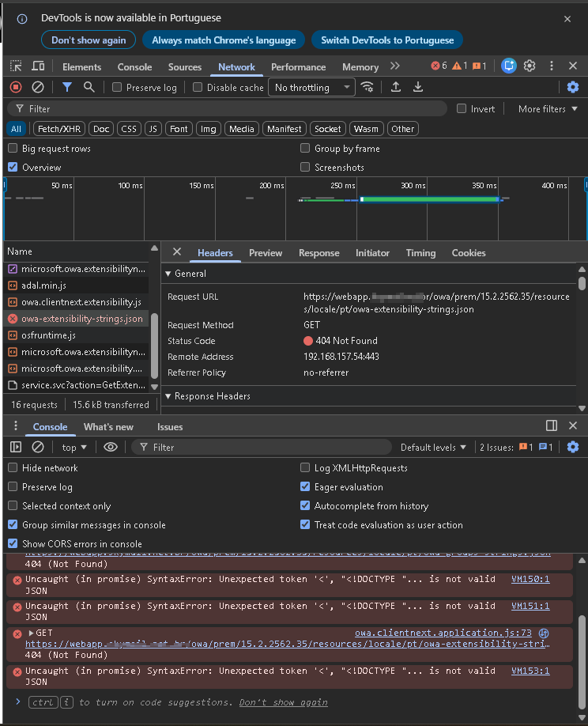The height and width of the screenshot is (726, 588).
Task: Toggle the device toolbar icon
Action: 38,66
